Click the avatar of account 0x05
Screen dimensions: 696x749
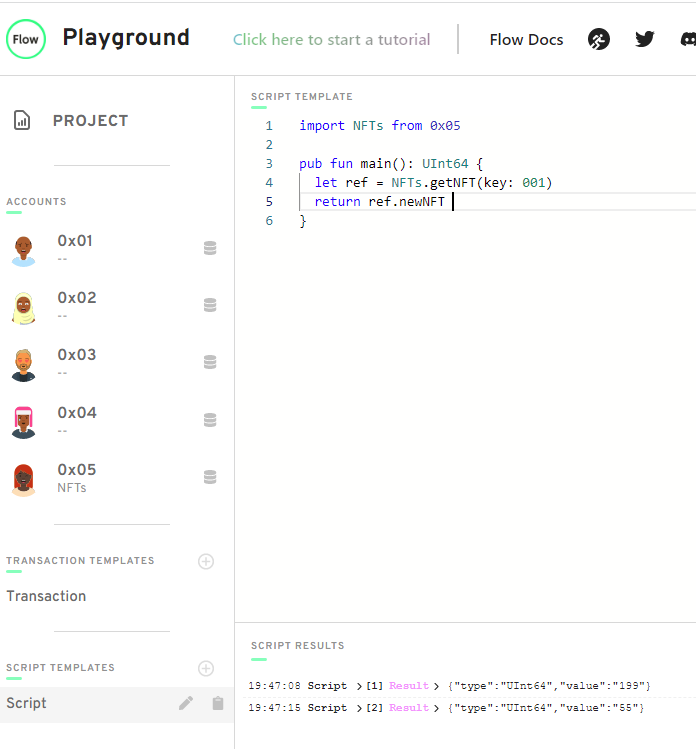click(x=23, y=480)
